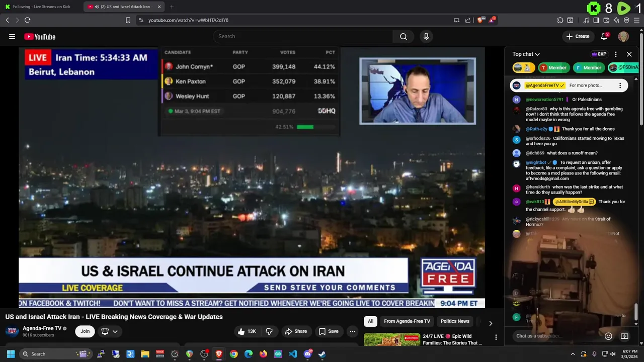The image size is (644, 362).
Task: Search with your voice microphone icon
Action: click(426, 36)
